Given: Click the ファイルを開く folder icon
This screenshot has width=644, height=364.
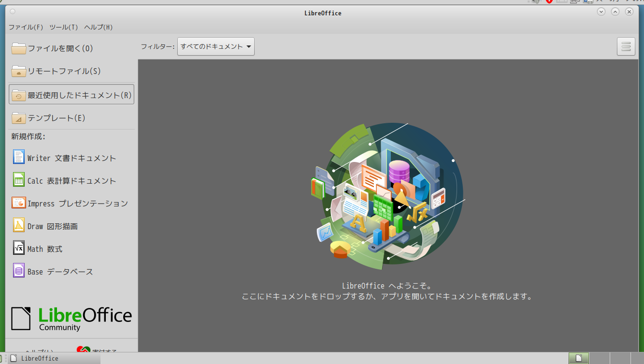Looking at the screenshot, I should click(19, 48).
